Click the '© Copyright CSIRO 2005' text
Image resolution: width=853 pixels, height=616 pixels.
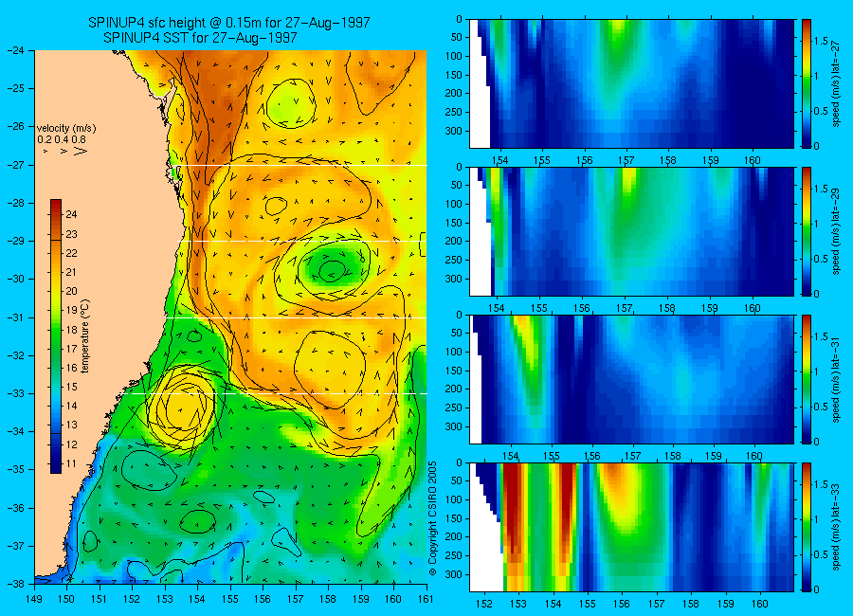(432, 518)
